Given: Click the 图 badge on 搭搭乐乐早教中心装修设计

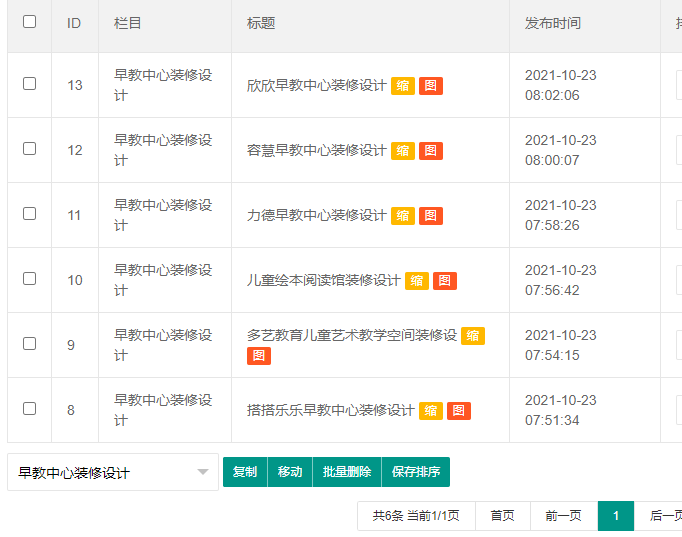Looking at the screenshot, I should [x=458, y=411].
